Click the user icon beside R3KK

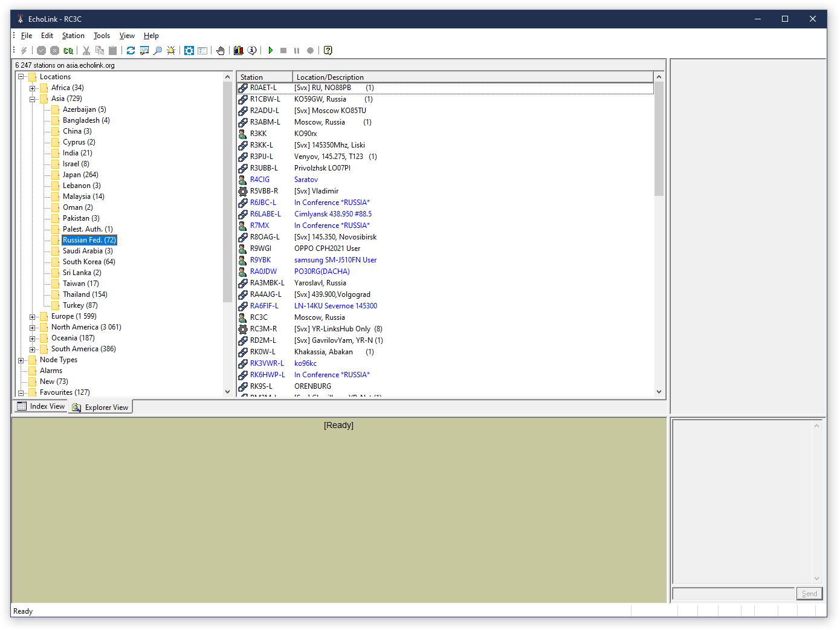[x=243, y=134]
